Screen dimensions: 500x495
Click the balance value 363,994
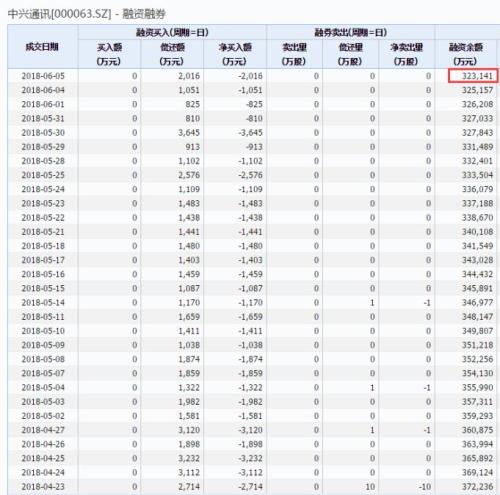(x=477, y=444)
